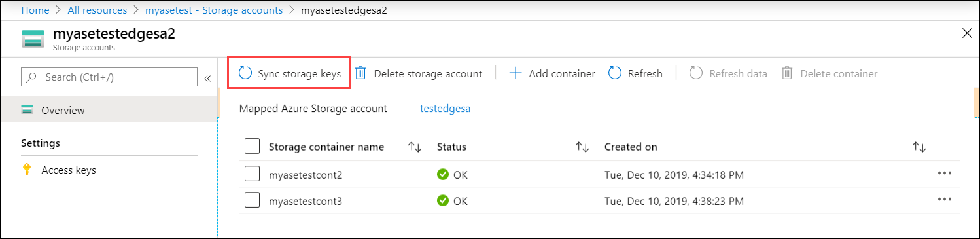Screen dimensions: 980x239
Task: Click the Created on column header text
Action: click(x=631, y=147)
